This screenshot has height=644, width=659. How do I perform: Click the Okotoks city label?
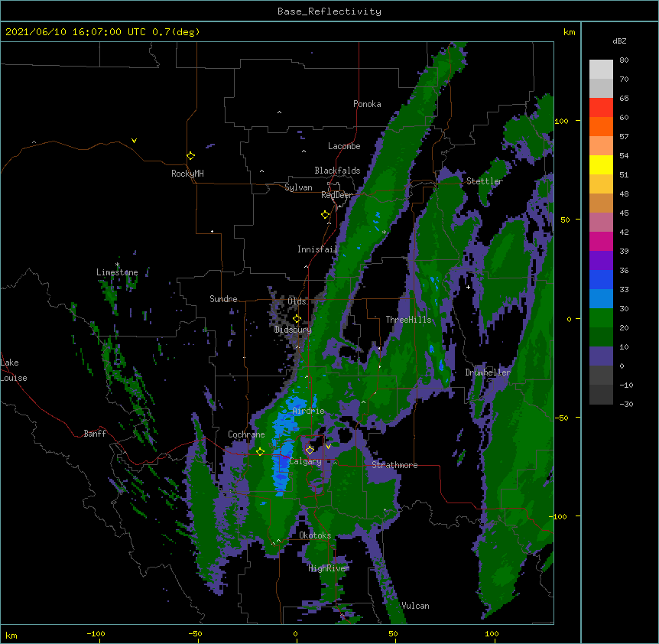[x=315, y=535]
